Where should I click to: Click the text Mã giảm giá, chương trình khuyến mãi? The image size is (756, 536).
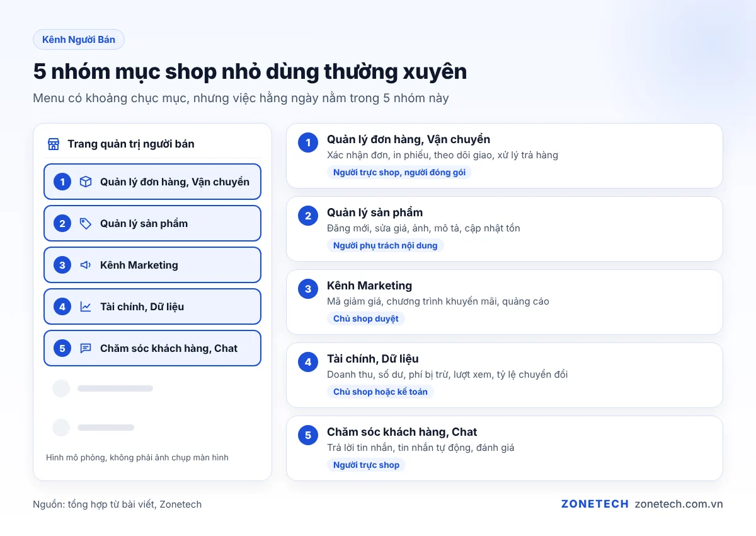click(x=413, y=301)
